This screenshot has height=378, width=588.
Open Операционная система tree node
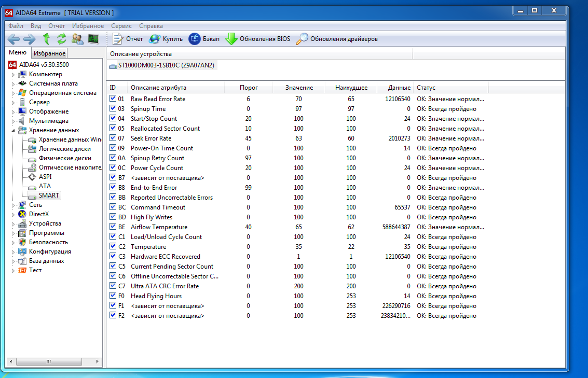pyautogui.click(x=63, y=93)
